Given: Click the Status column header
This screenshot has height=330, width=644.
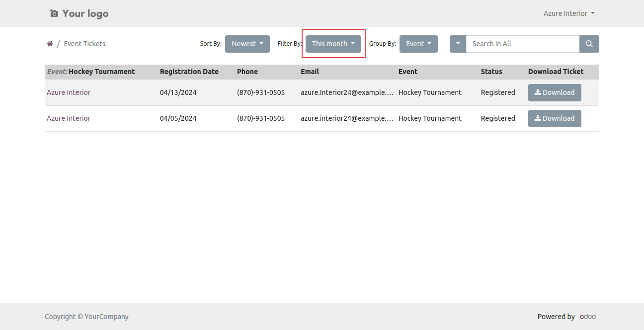Looking at the screenshot, I should 491,72.
